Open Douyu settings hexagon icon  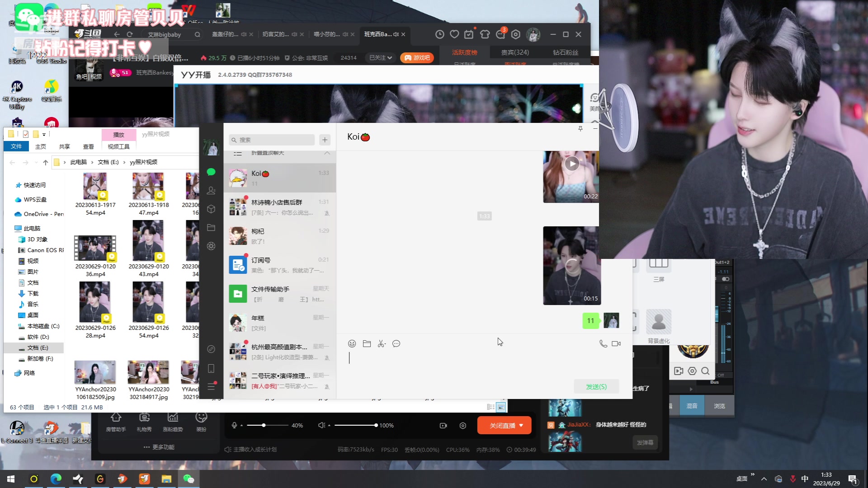point(516,34)
